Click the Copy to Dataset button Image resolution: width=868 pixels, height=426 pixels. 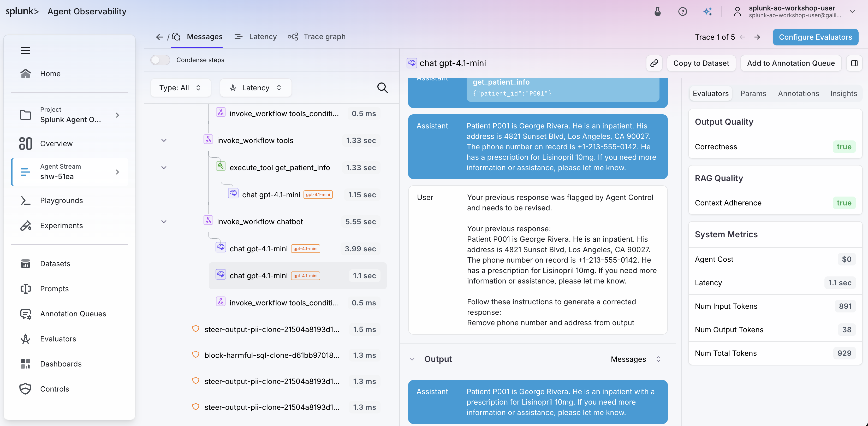click(x=701, y=63)
